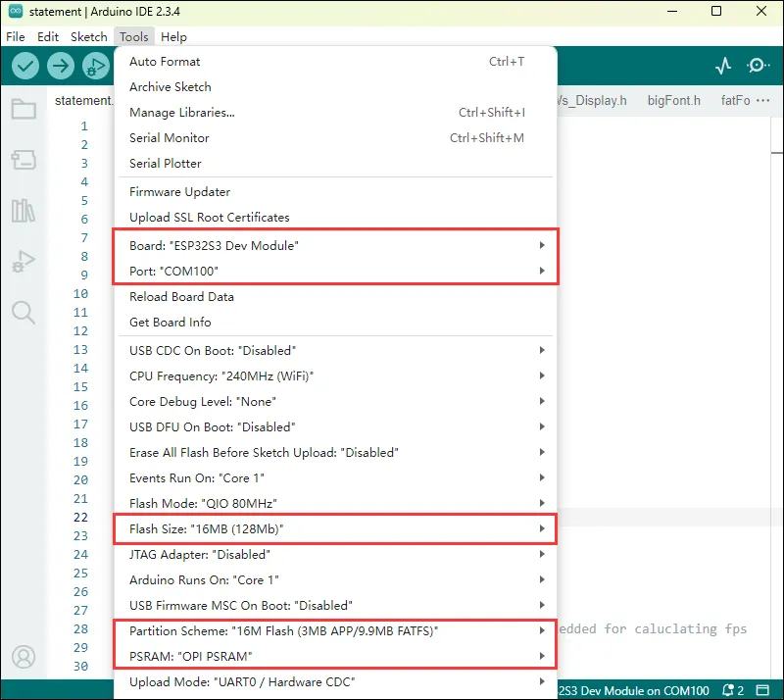The height and width of the screenshot is (700, 784).
Task: Switch to the partially visible fatFo tab
Action: click(x=735, y=101)
